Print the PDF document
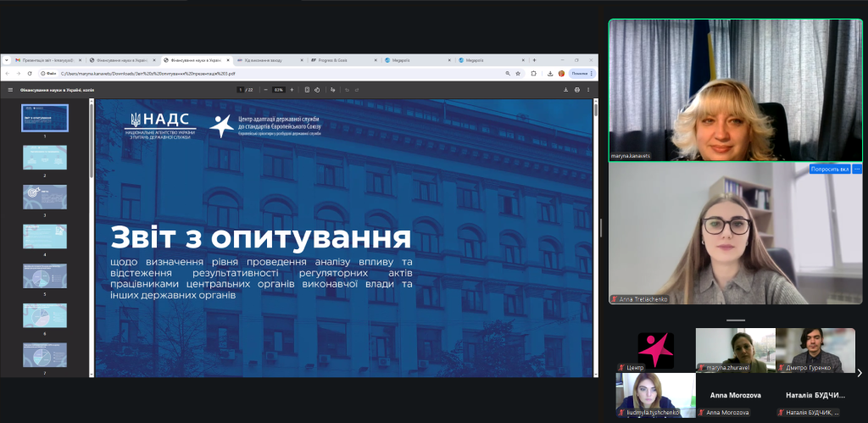Viewport: 868px width, 423px height. (576, 89)
